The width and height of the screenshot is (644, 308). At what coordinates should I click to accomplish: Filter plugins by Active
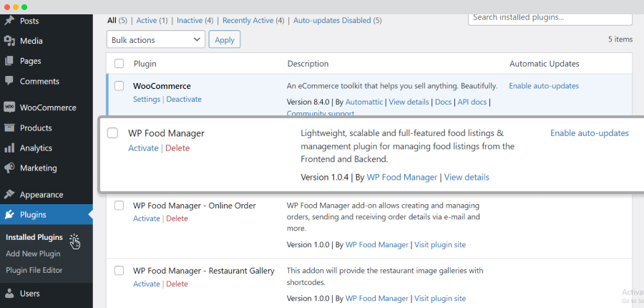pos(147,20)
